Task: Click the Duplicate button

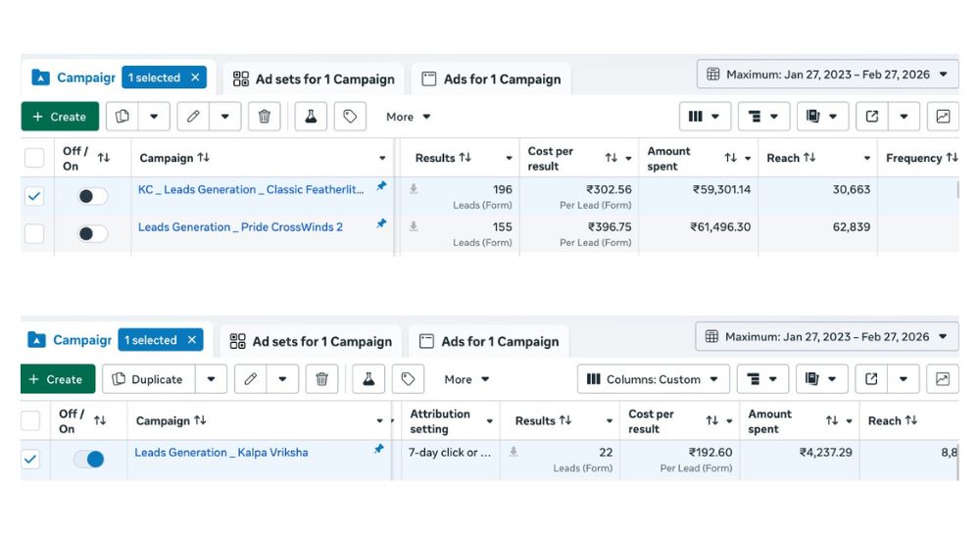Action: pyautogui.click(x=146, y=379)
